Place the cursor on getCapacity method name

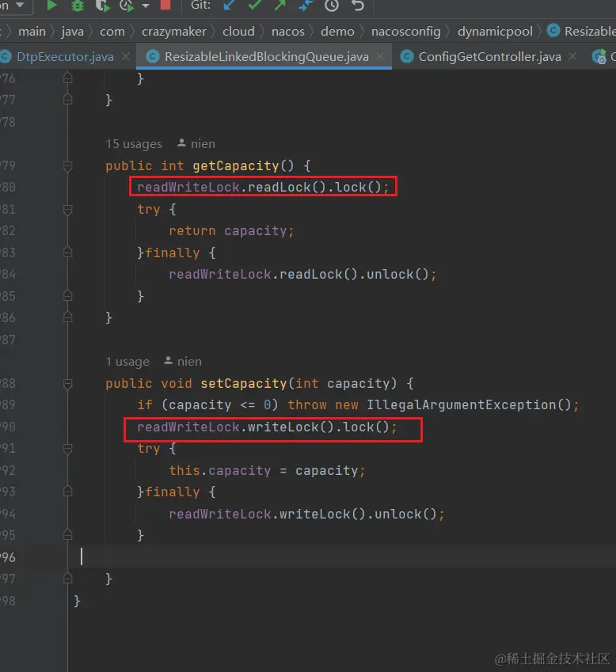(x=235, y=166)
